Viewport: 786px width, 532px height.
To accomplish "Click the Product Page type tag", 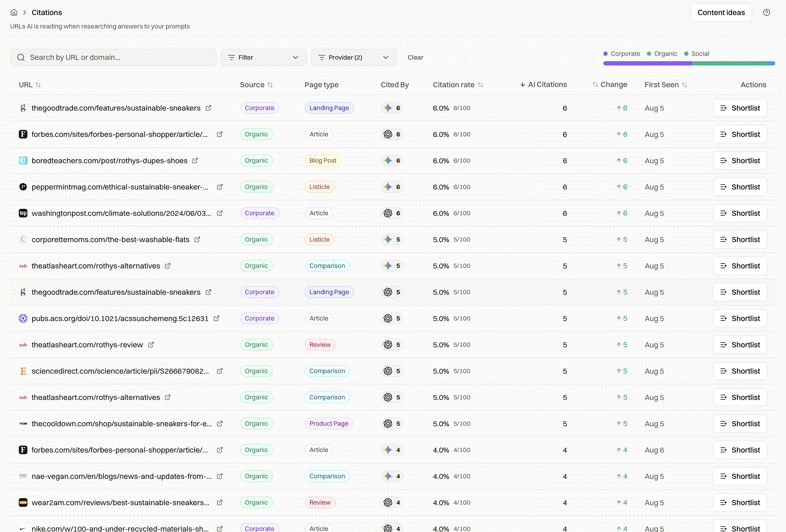I will tap(329, 424).
